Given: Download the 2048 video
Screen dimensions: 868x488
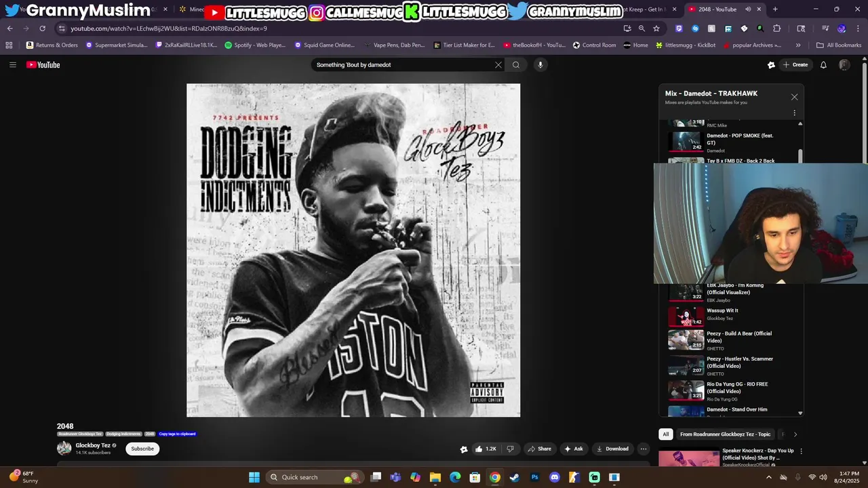Looking at the screenshot, I should [612, 449].
